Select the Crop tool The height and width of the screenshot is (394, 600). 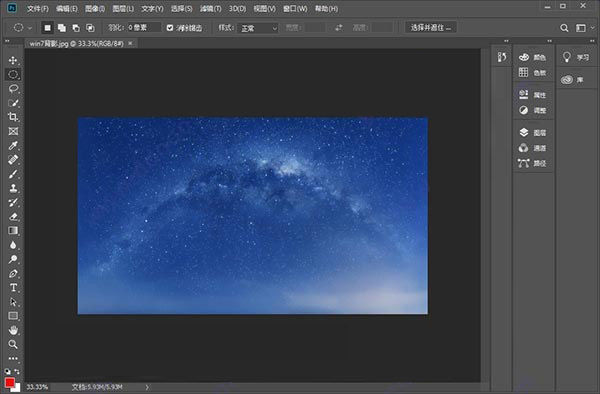[13, 117]
